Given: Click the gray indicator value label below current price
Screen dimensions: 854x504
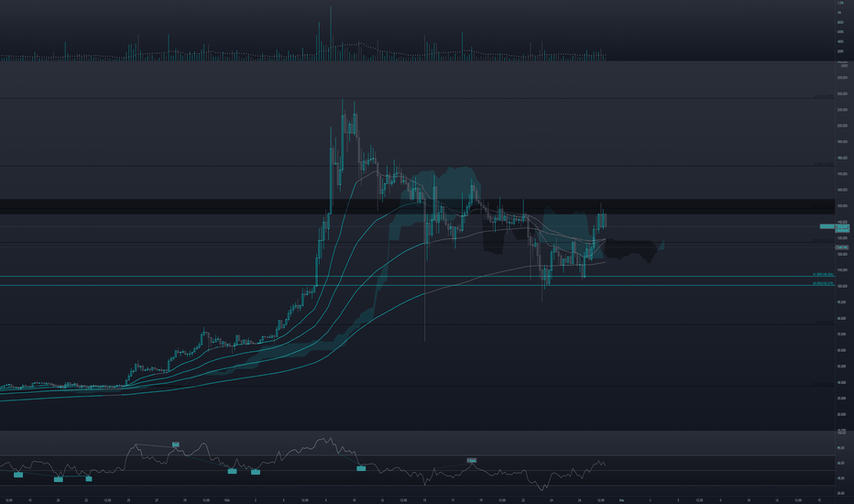Looking at the screenshot, I should point(842,247).
